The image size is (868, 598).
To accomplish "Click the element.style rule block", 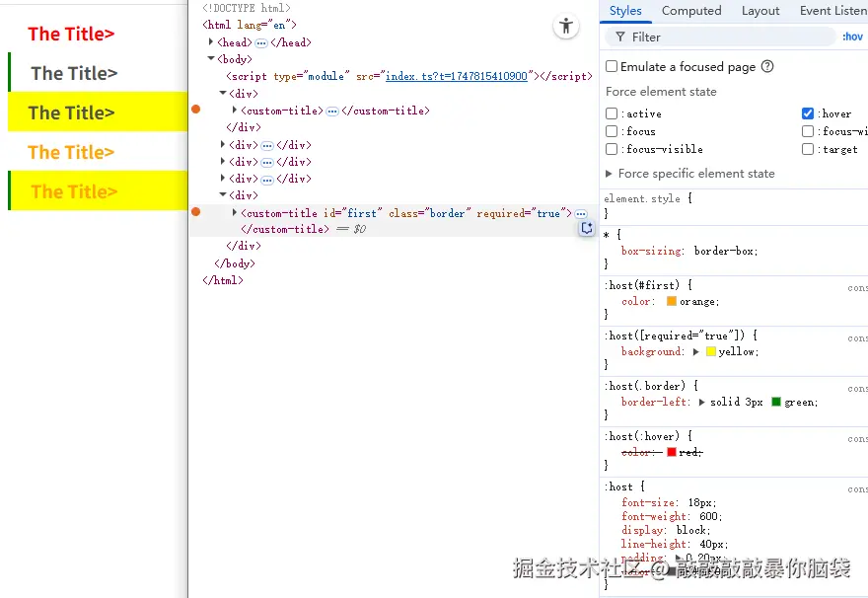I will point(734,205).
